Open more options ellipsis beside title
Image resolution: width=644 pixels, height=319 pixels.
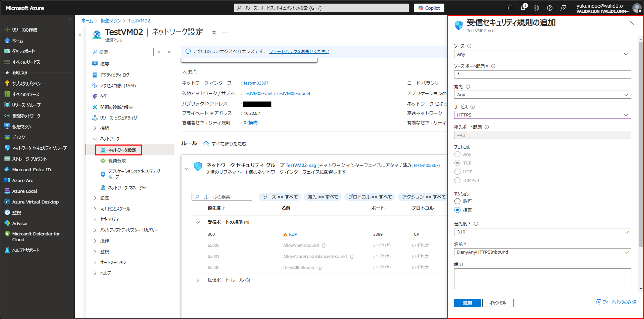pyautogui.click(x=225, y=32)
